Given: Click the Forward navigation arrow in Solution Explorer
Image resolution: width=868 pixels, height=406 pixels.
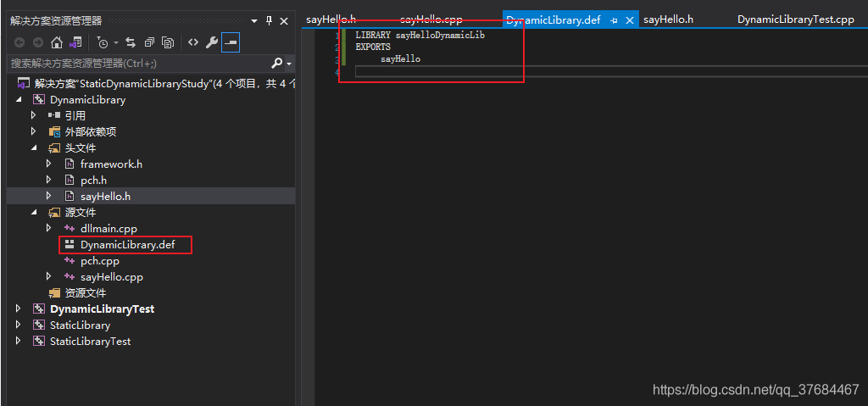Looking at the screenshot, I should [37, 42].
